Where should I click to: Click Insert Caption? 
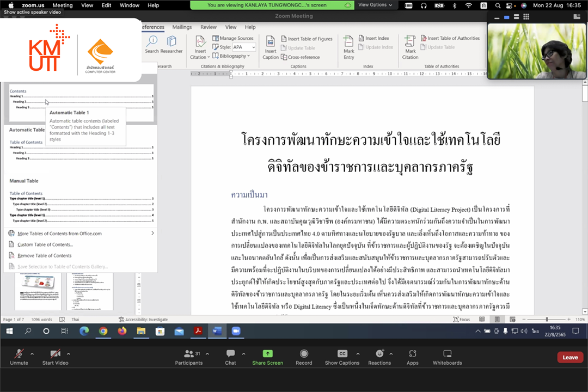pos(271,47)
